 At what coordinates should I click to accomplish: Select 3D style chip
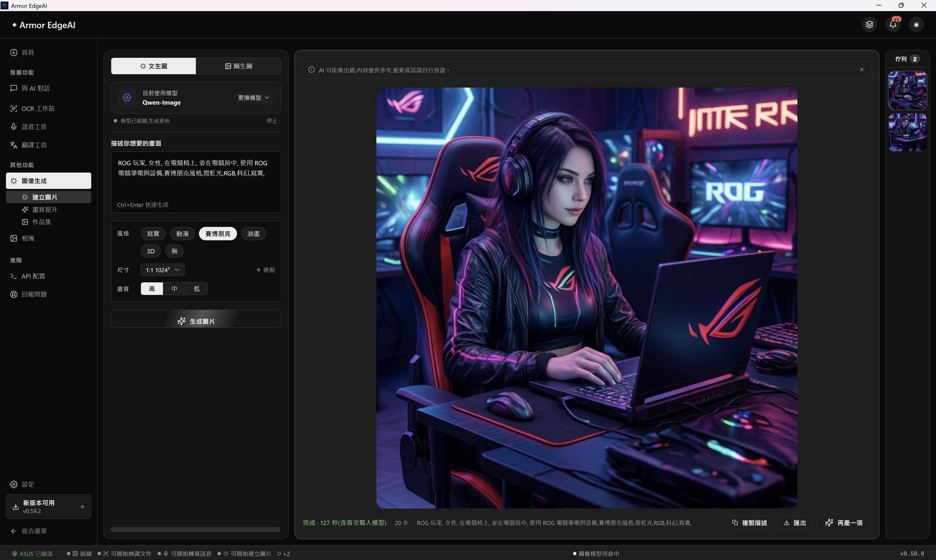[x=151, y=251]
